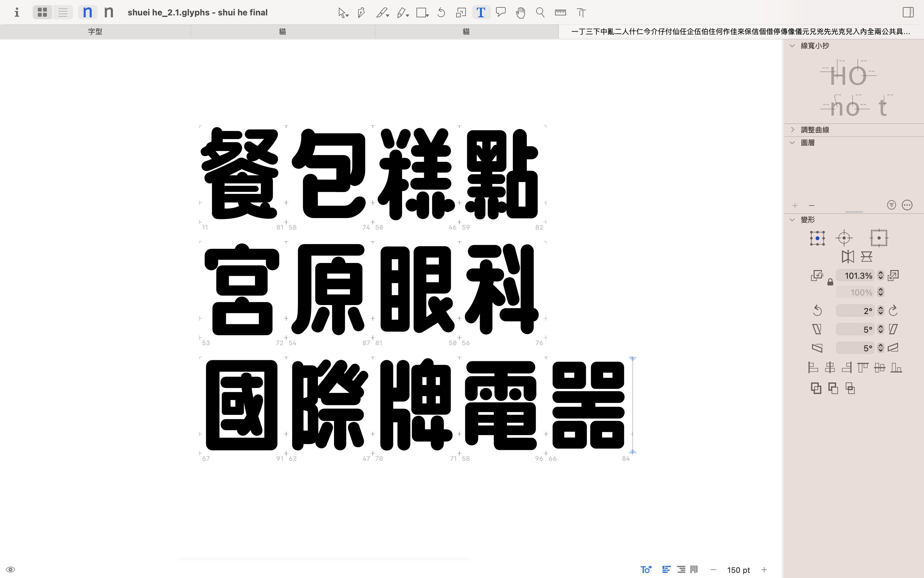Pick the Knife tool
Viewport: 924px width, 578px height.
pos(382,13)
